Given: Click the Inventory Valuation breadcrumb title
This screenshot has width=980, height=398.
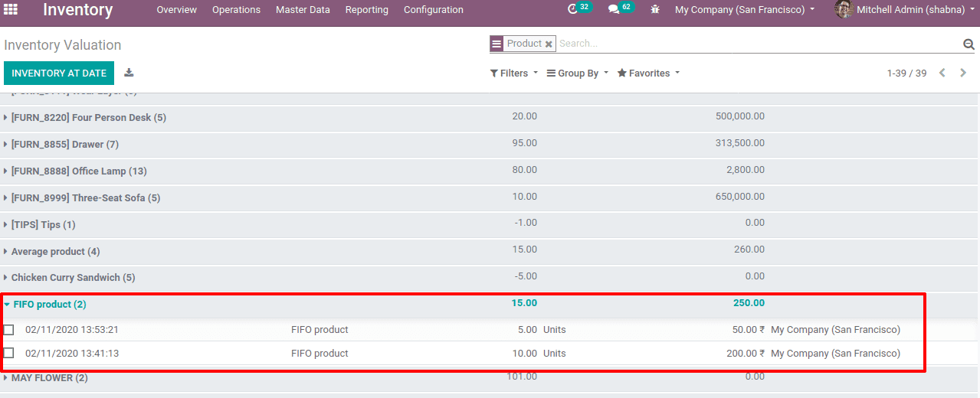Looking at the screenshot, I should (63, 45).
